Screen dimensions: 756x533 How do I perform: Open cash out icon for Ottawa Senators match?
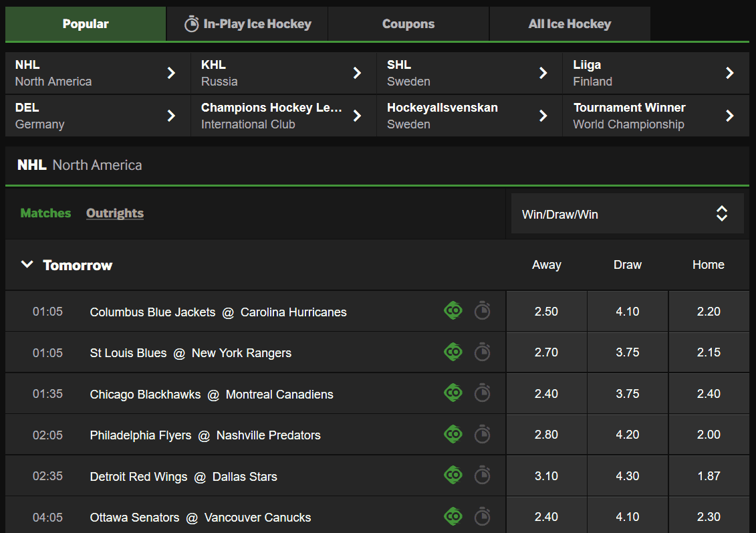tap(453, 516)
